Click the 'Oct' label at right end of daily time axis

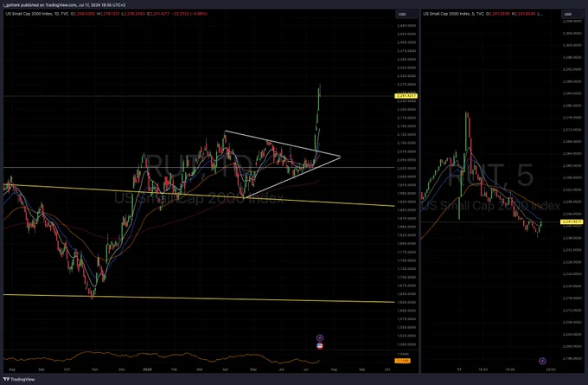387,369
